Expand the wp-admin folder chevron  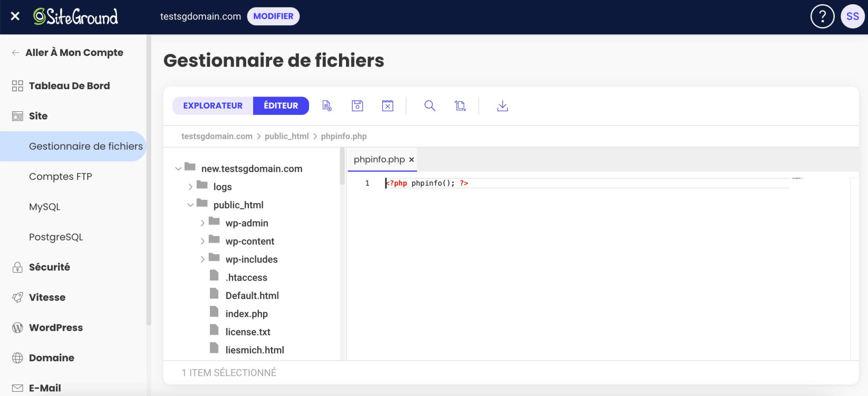(x=202, y=223)
